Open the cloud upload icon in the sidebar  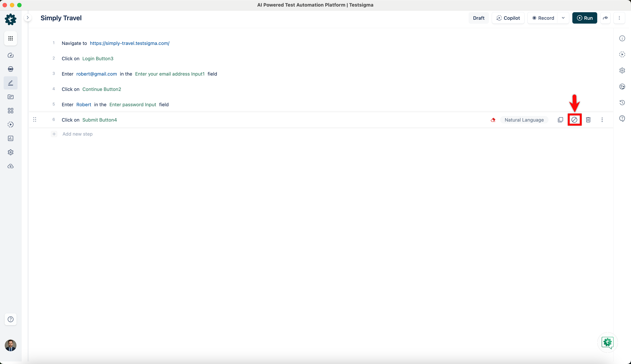pos(11,166)
